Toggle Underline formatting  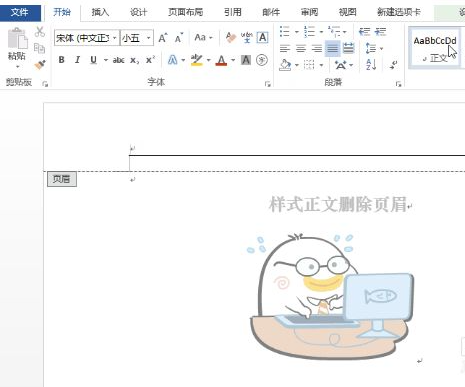point(94,60)
